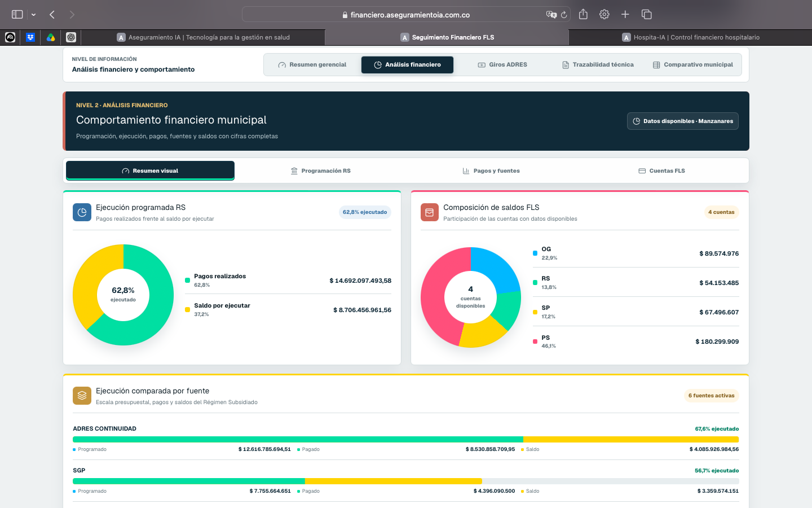Toggle the Safari sidebar button
812x508 pixels.
click(x=17, y=15)
